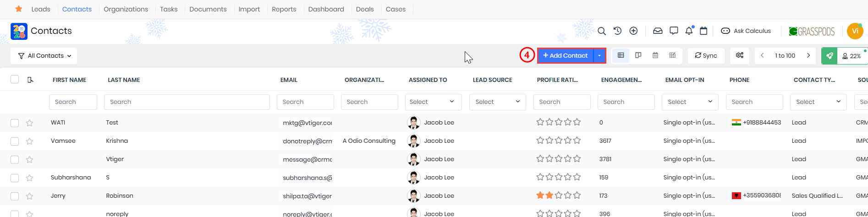Open the global search magnifier icon

click(x=602, y=31)
